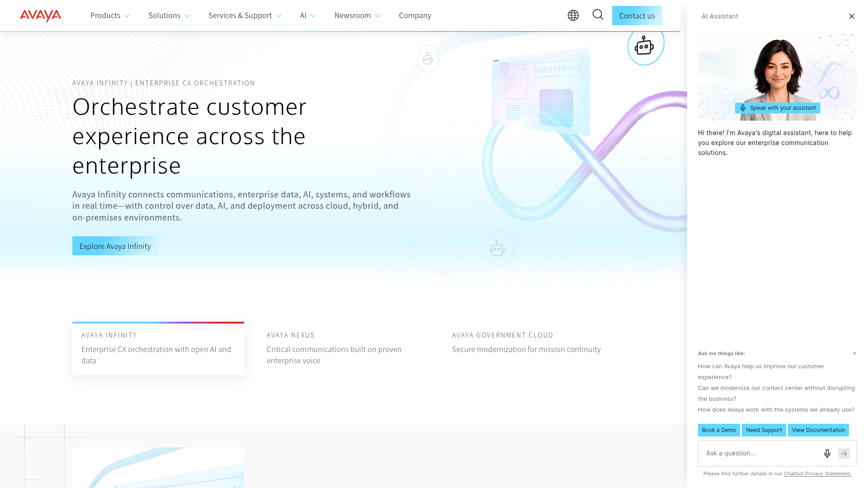
Task: Open the Newsroom menu
Action: click(353, 15)
